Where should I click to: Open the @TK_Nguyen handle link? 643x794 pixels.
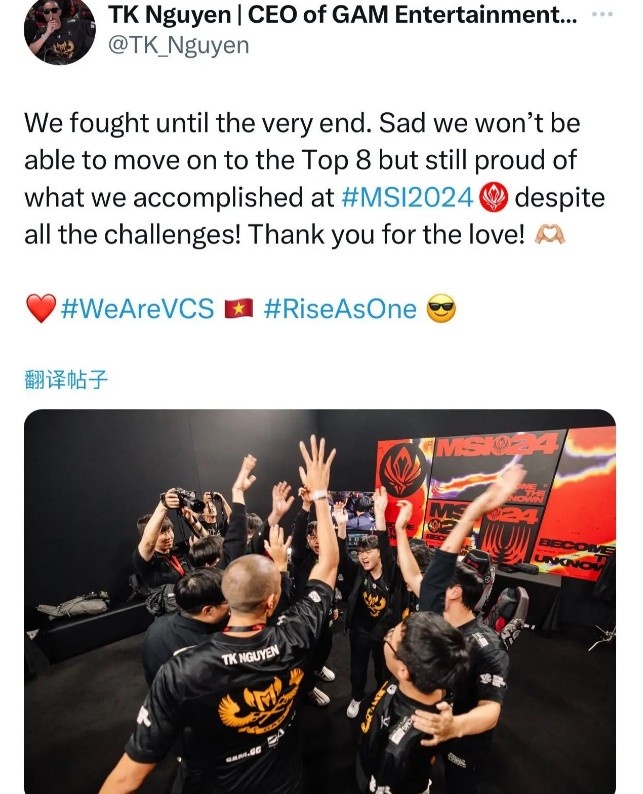[179, 46]
